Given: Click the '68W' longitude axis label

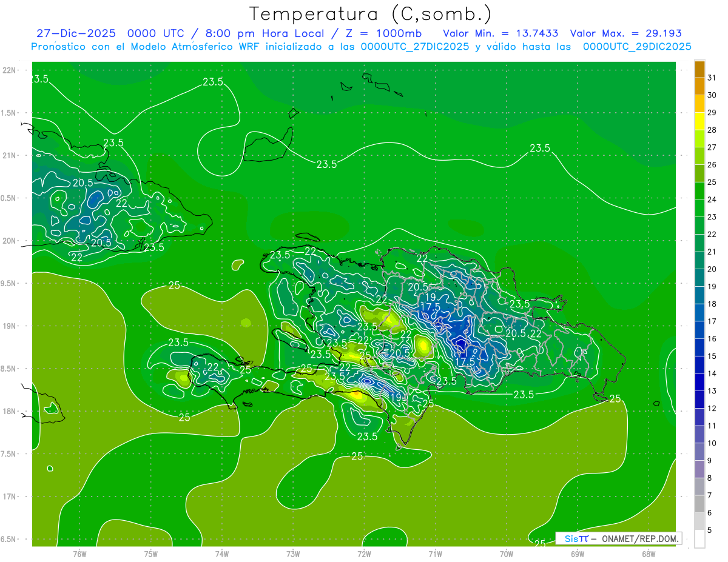Looking at the screenshot, I should (649, 554).
